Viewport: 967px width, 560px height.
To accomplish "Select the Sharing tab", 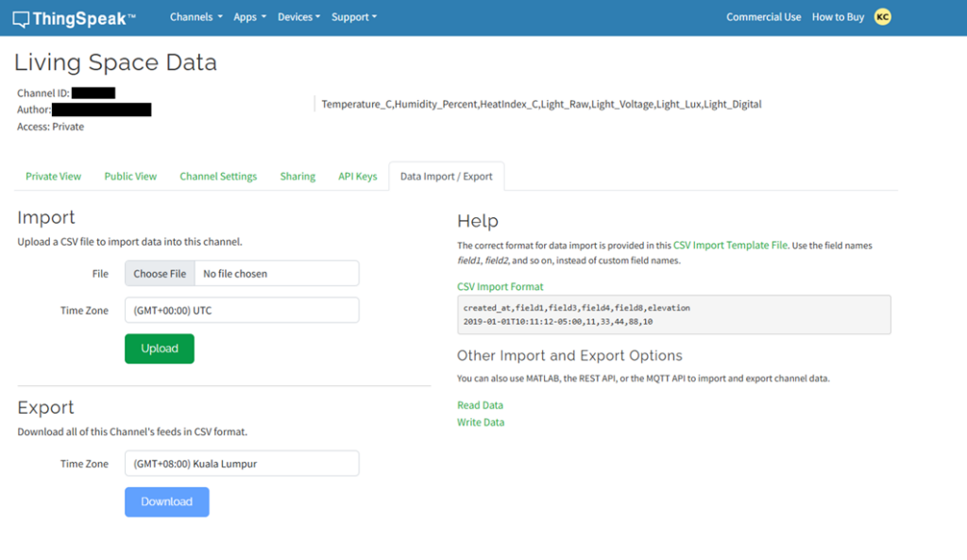I will (297, 177).
